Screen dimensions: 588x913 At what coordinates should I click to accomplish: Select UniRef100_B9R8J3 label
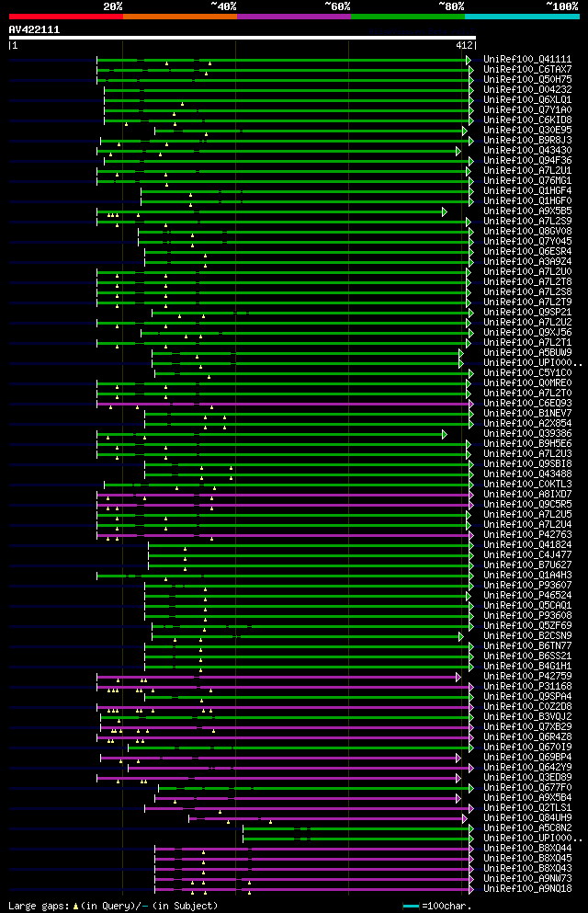pyautogui.click(x=527, y=141)
